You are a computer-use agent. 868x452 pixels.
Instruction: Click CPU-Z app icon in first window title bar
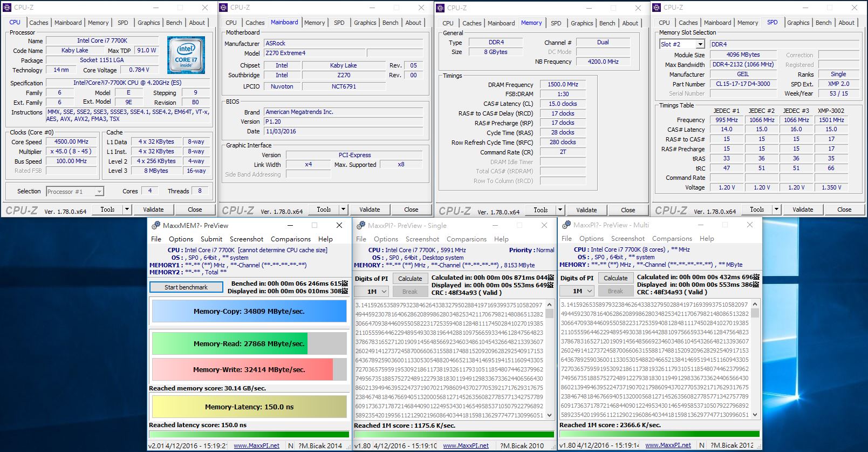[x=8, y=8]
